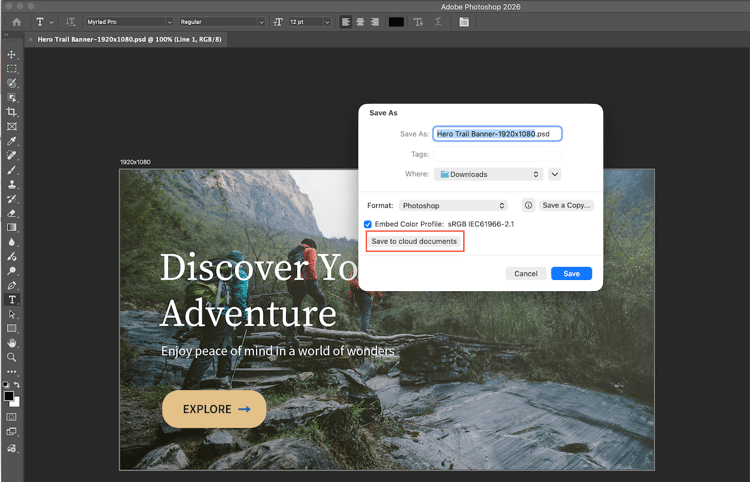Image resolution: width=750 pixels, height=482 pixels.
Task: Click Save to cloud documents button
Action: pyautogui.click(x=414, y=241)
